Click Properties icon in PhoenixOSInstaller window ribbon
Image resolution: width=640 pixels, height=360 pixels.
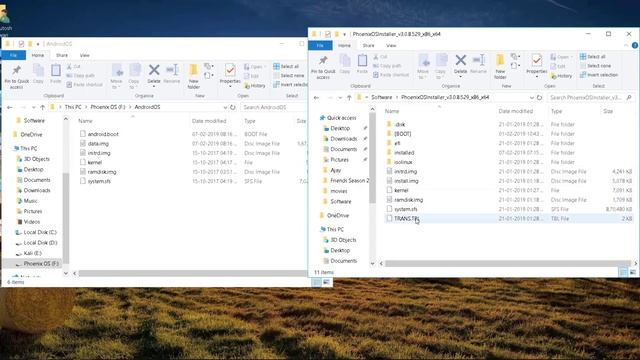536,61
